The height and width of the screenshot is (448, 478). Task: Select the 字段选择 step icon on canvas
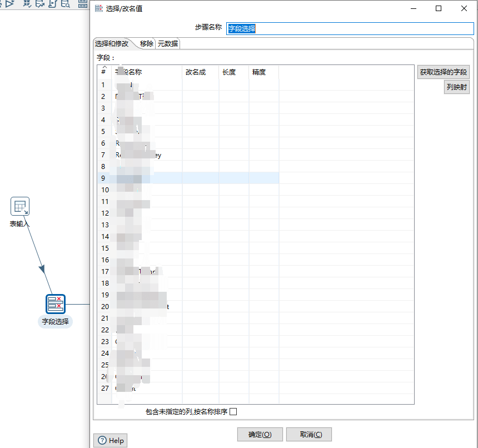point(56,305)
